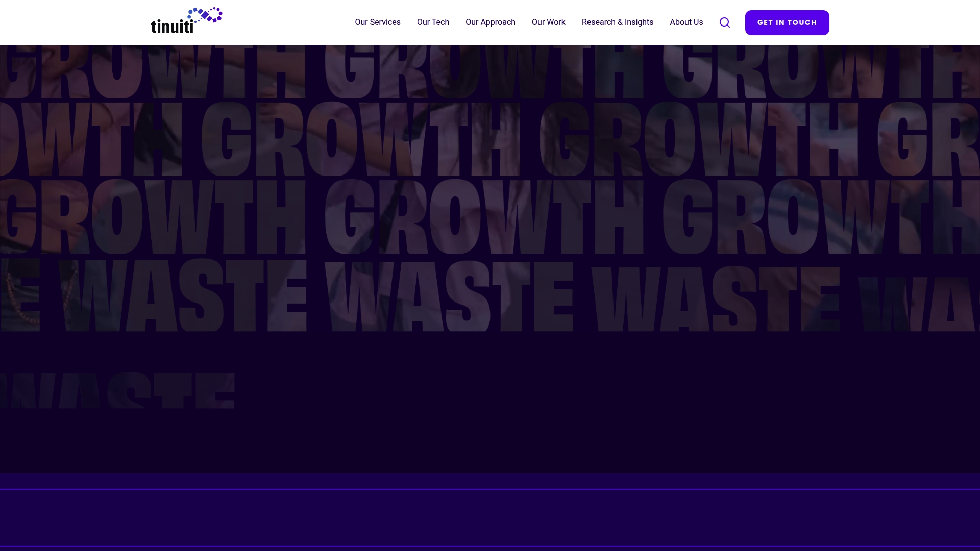Open the Research & Insights dropdown
The height and width of the screenshot is (551, 980).
coord(618,22)
